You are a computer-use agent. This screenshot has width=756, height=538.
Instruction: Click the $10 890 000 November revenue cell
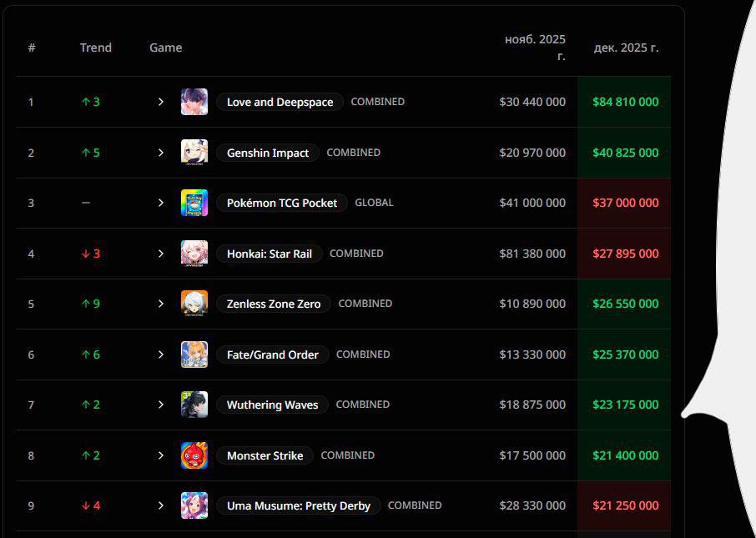click(532, 304)
